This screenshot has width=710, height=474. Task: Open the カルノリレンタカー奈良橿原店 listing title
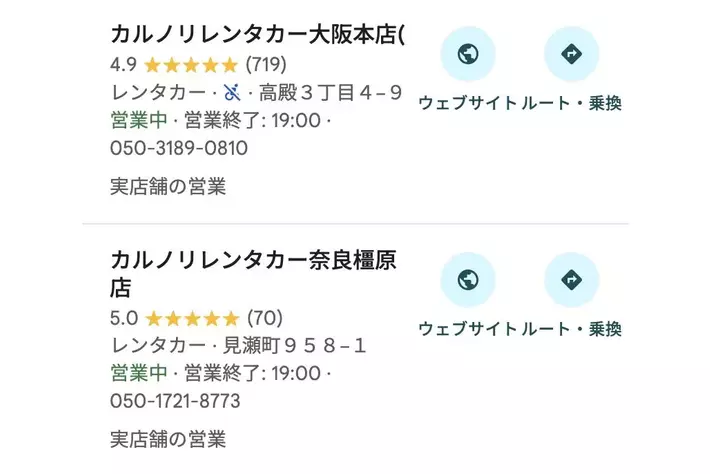click(x=254, y=274)
